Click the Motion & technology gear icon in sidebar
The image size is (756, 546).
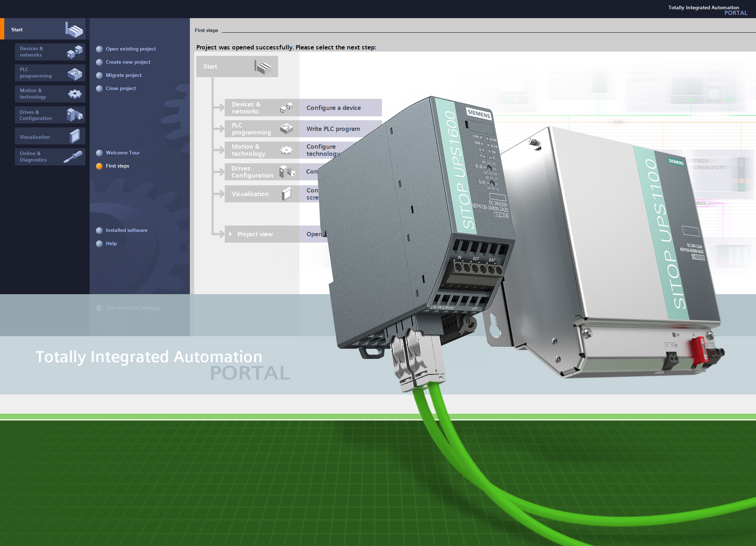[74, 94]
